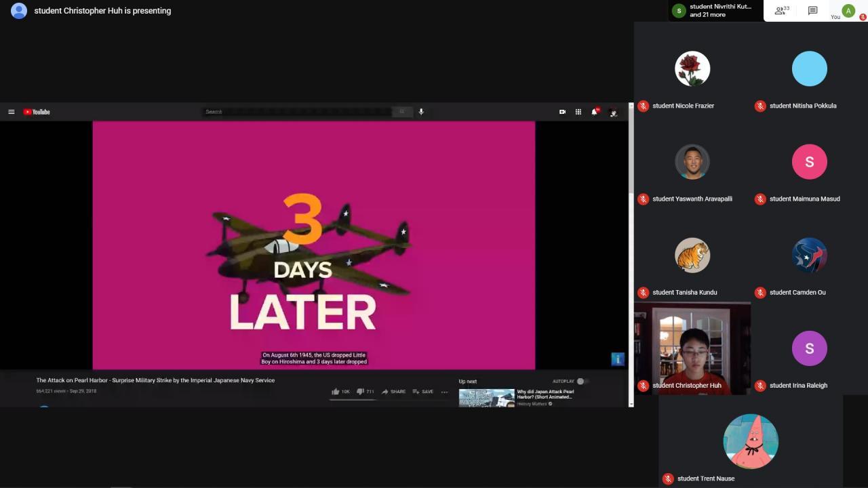
Task: Activate YouTube voice search microphone
Action: tap(421, 112)
